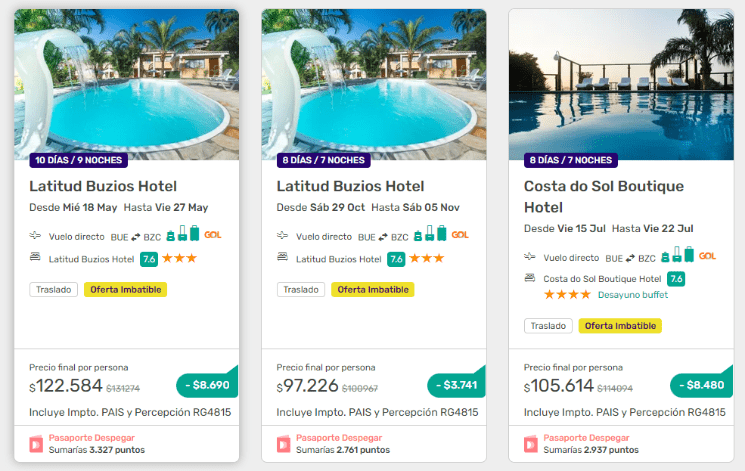Click the $97.226 price on the second card
The height and width of the screenshot is (471, 745).
tap(308, 386)
